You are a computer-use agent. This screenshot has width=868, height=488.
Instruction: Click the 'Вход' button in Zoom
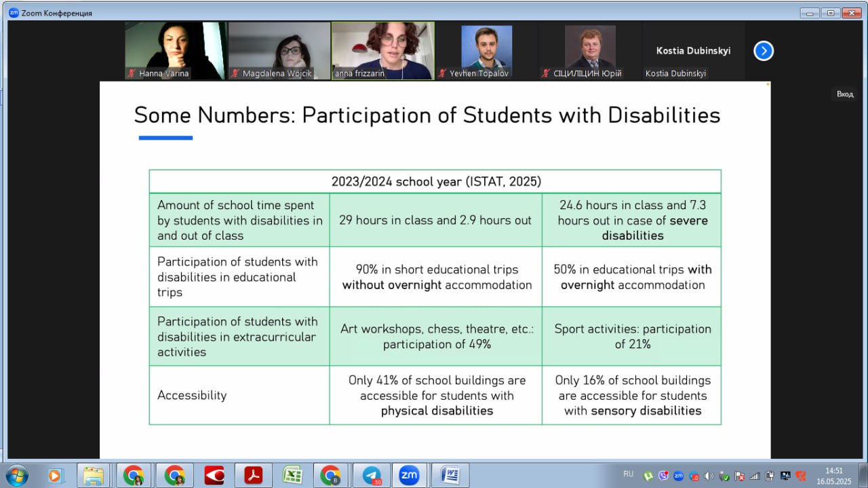[x=845, y=94]
